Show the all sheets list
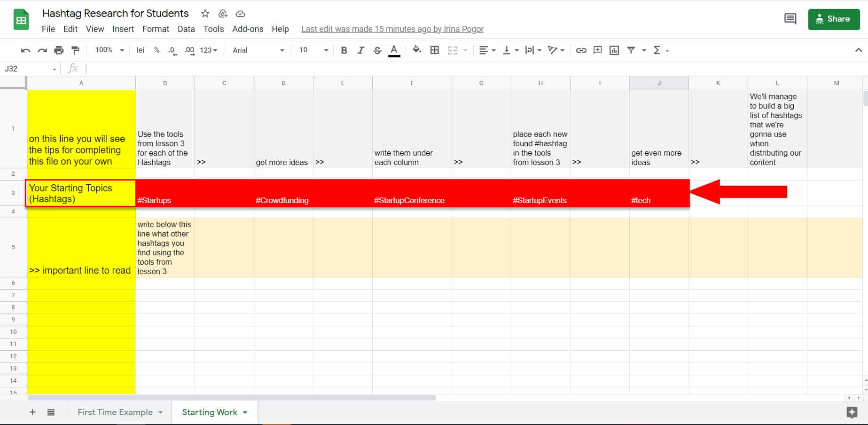This screenshot has width=868, height=425. tap(51, 412)
